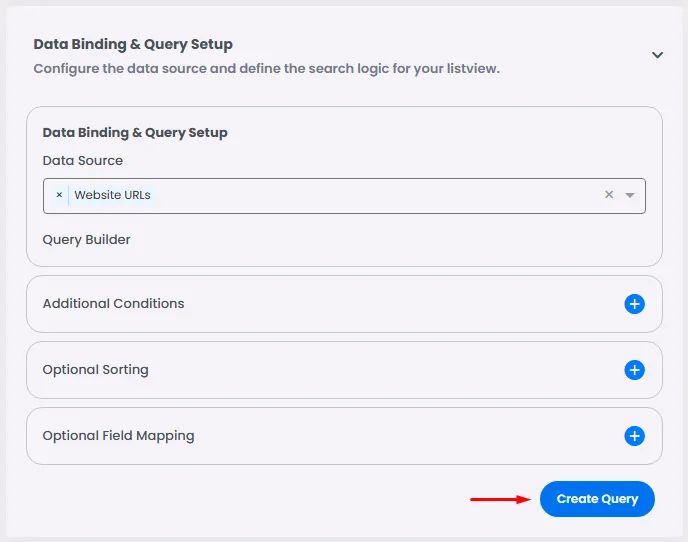
Task: Click the bold section title at top
Action: (x=133, y=45)
